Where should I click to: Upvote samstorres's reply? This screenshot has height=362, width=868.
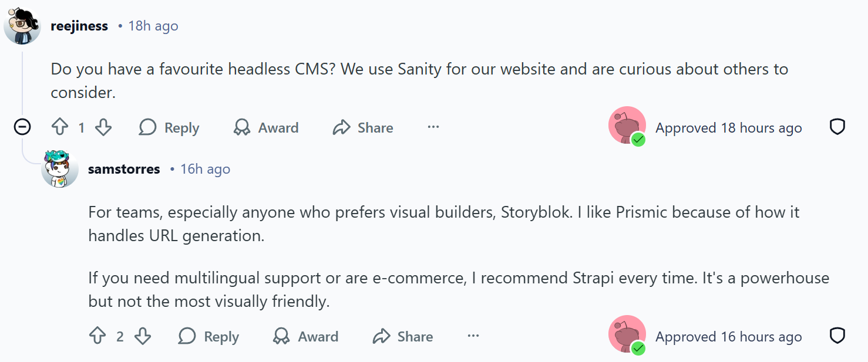pos(97,336)
